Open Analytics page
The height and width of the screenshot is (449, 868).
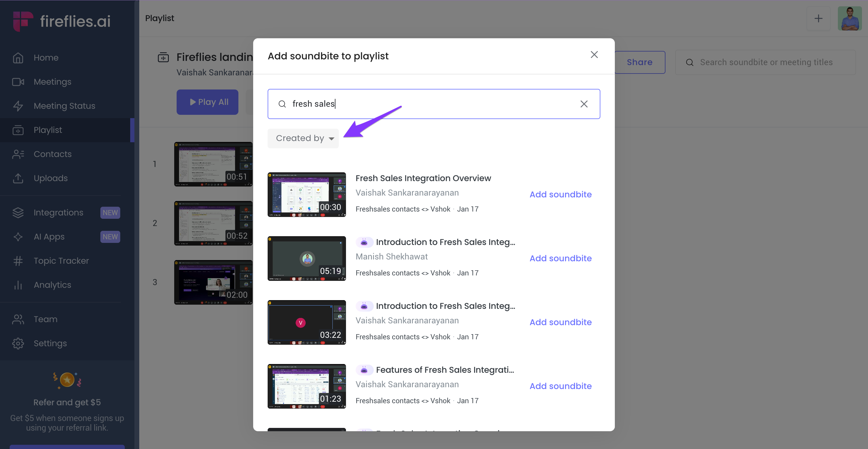52,285
